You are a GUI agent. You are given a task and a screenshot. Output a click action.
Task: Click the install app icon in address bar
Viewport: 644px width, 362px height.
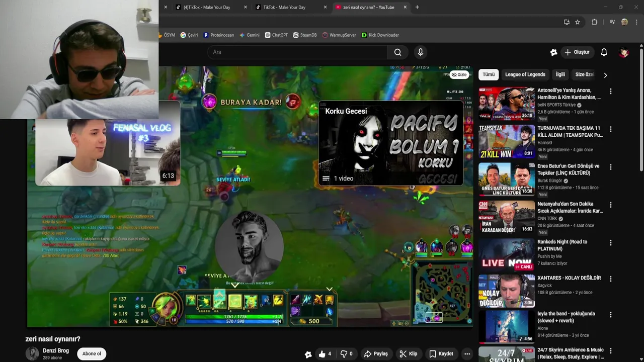tap(567, 22)
